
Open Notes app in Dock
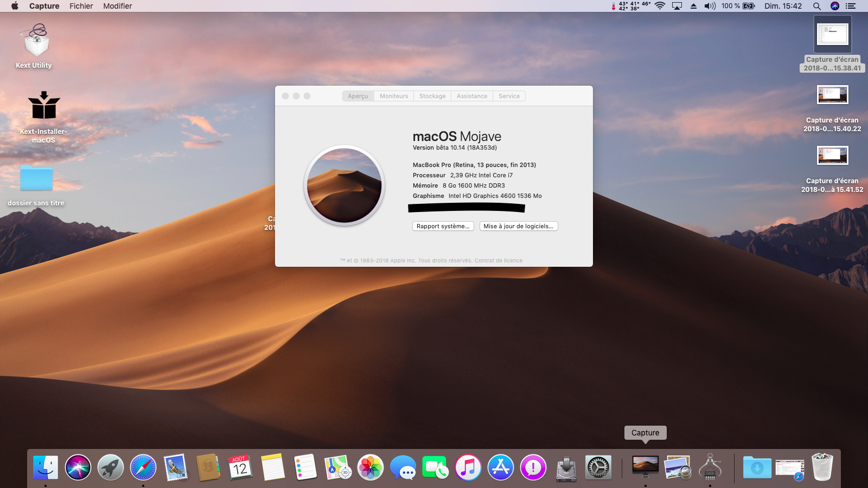[x=273, y=467]
